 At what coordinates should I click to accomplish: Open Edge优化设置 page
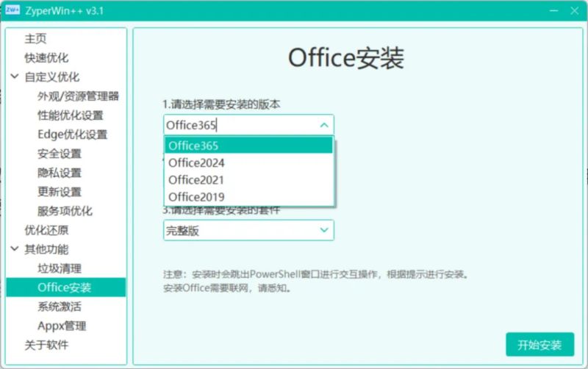[72, 135]
